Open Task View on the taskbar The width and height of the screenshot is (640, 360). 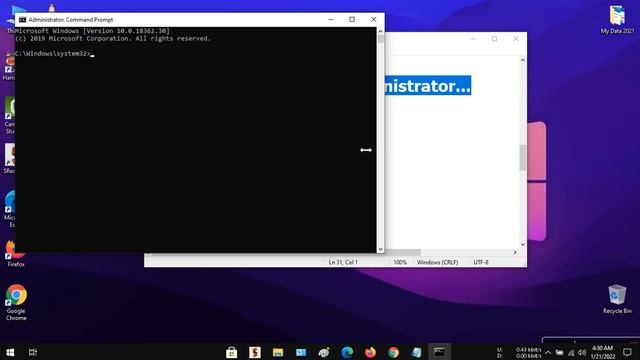(x=33, y=352)
